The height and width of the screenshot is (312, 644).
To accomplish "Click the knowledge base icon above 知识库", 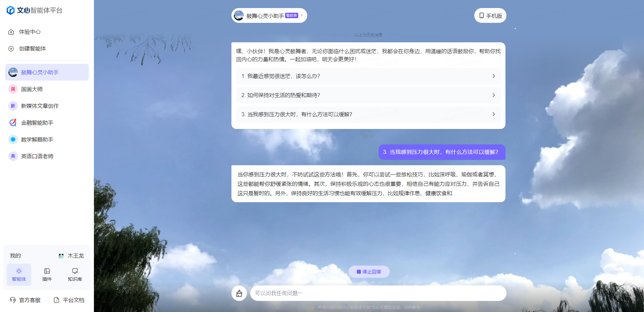I will click(75, 271).
